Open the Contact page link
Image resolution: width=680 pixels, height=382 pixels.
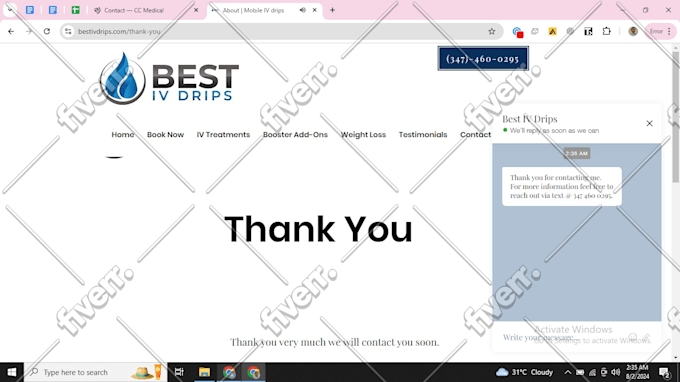point(475,135)
